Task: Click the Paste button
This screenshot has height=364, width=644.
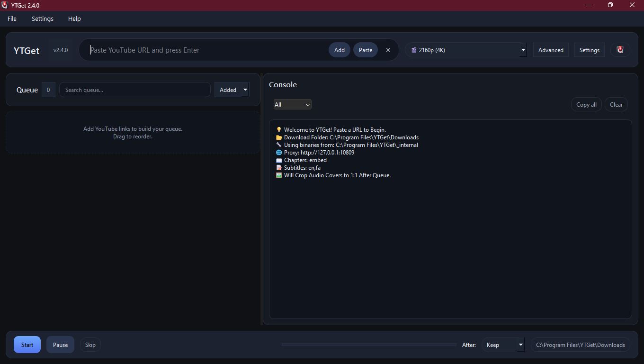Action: (x=366, y=50)
